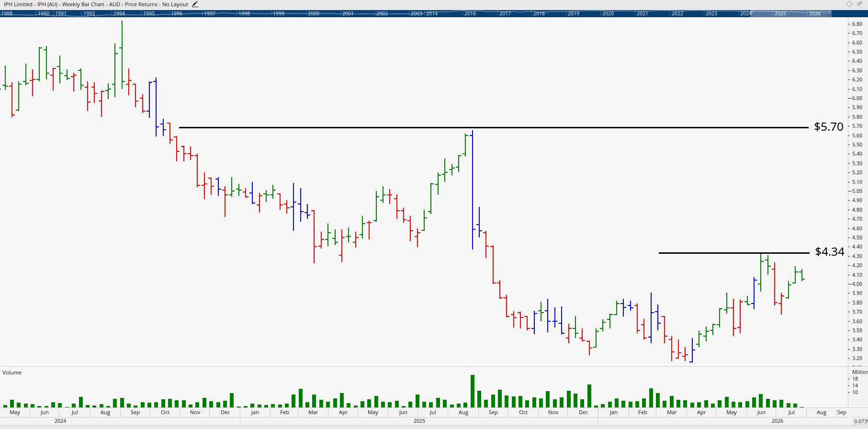Jump to 2014 in the history navigator
This screenshot has width=868, height=429.
click(x=432, y=13)
